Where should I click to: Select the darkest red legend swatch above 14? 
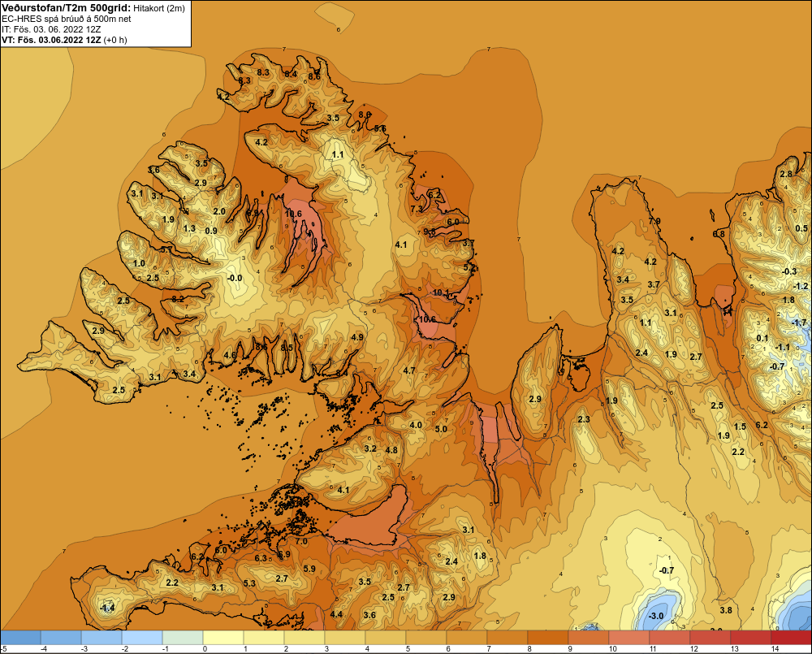[x=791, y=638]
